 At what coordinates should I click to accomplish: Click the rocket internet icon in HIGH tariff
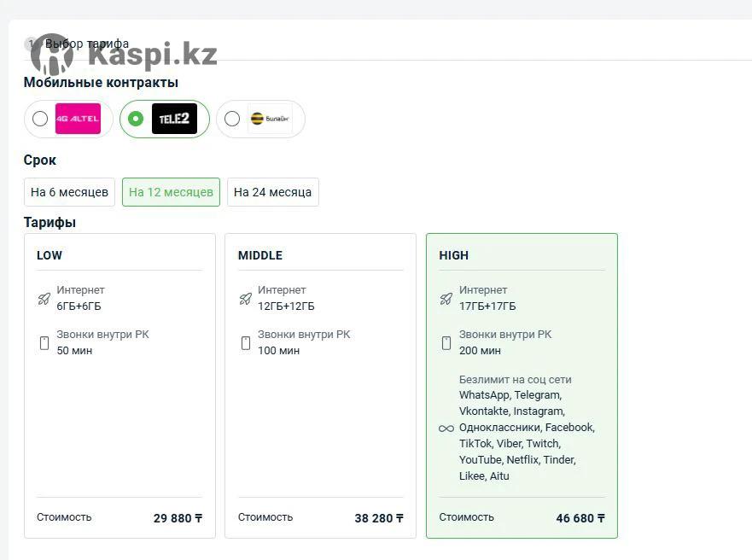(446, 299)
